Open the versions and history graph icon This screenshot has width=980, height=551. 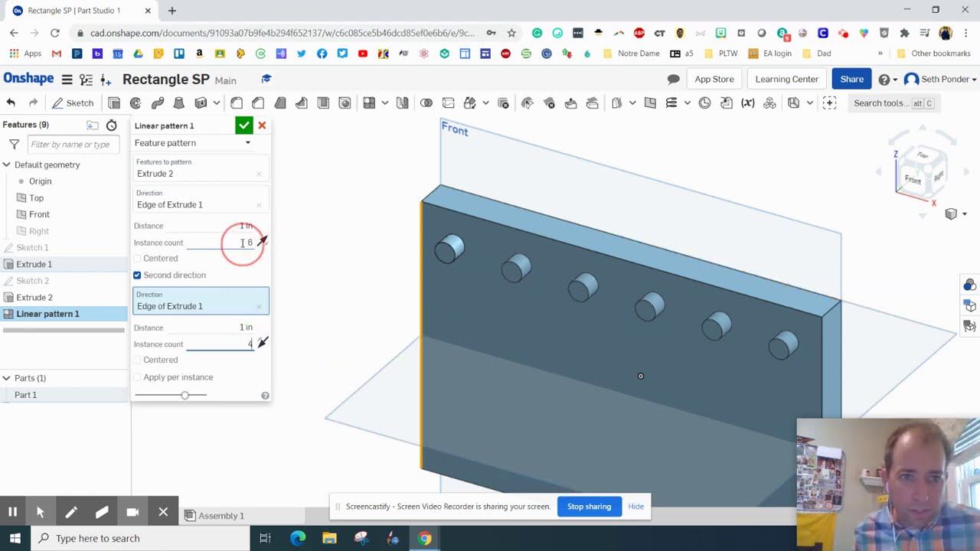pyautogui.click(x=86, y=80)
